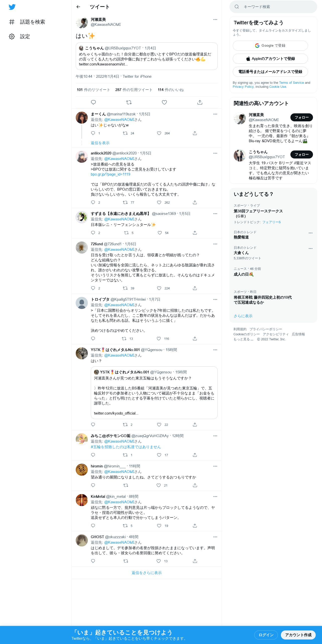The image size is (322, 644).
Task: Like antilock2020's reply with 262 likes
Action: click(x=159, y=202)
